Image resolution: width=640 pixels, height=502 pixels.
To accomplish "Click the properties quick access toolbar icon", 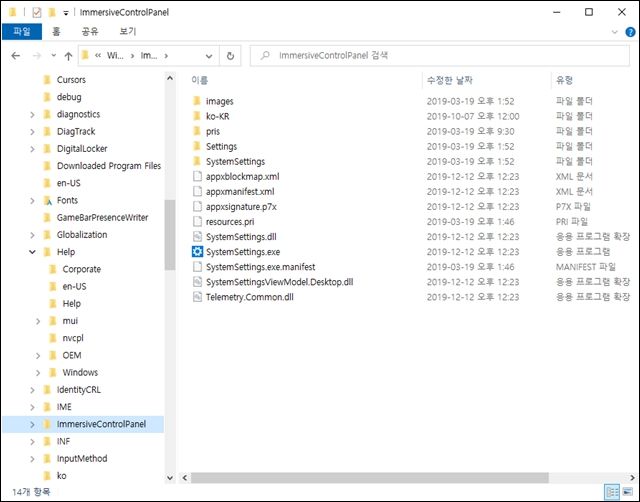I will [36, 13].
